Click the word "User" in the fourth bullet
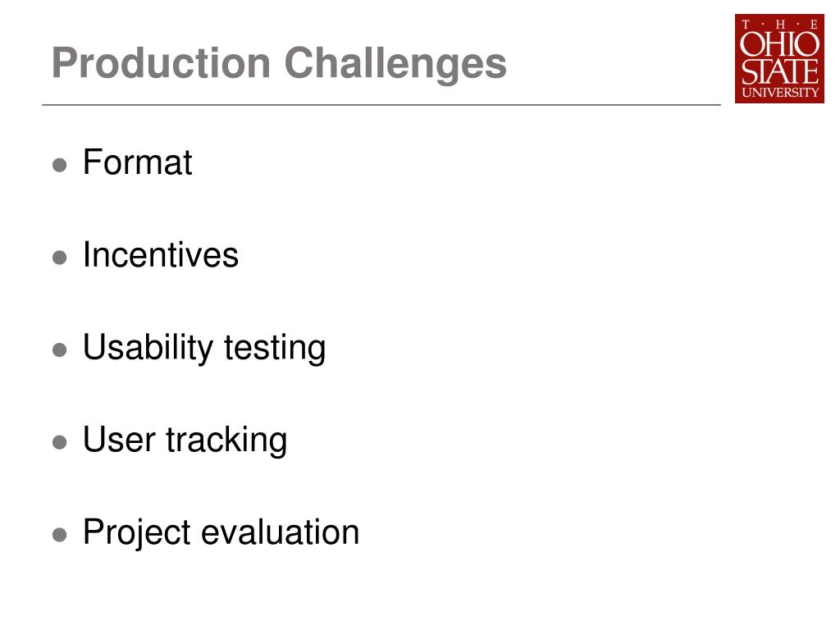The height and width of the screenshot is (630, 840). pyautogui.click(x=120, y=441)
